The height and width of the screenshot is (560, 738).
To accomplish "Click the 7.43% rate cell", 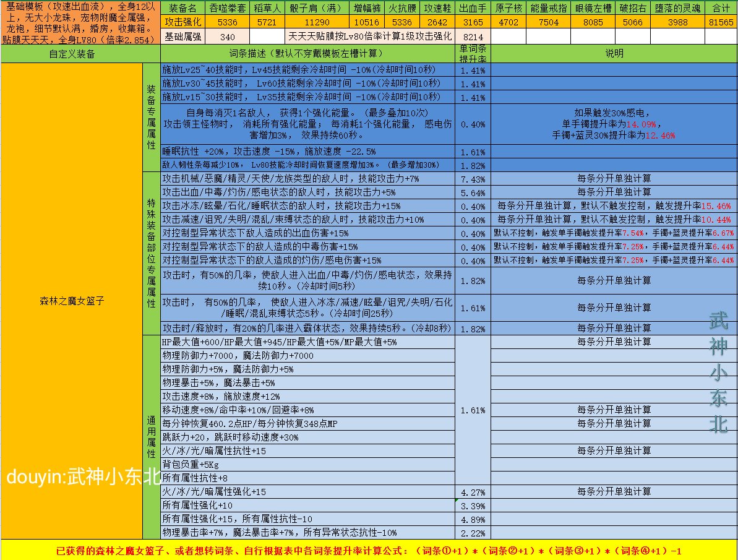I will (473, 179).
